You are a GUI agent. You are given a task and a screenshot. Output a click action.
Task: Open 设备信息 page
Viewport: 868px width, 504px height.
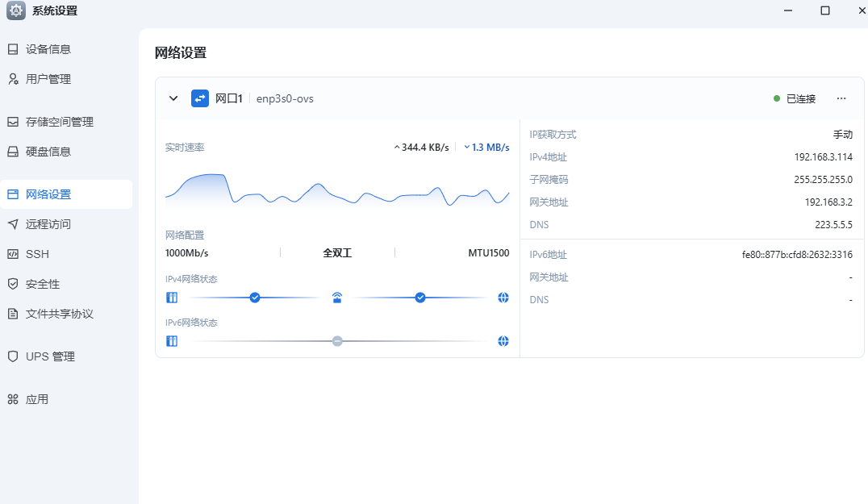[x=66, y=49]
